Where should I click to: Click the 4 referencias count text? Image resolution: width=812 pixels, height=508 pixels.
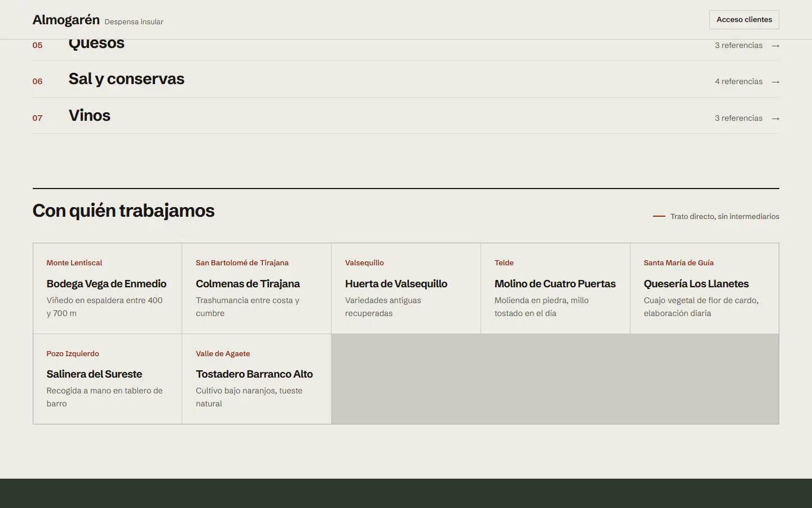739,82
